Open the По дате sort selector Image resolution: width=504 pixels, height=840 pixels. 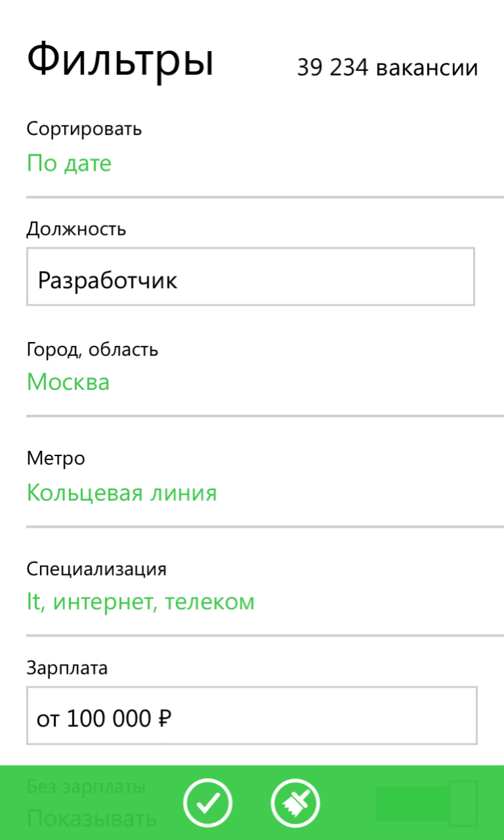coord(69,163)
